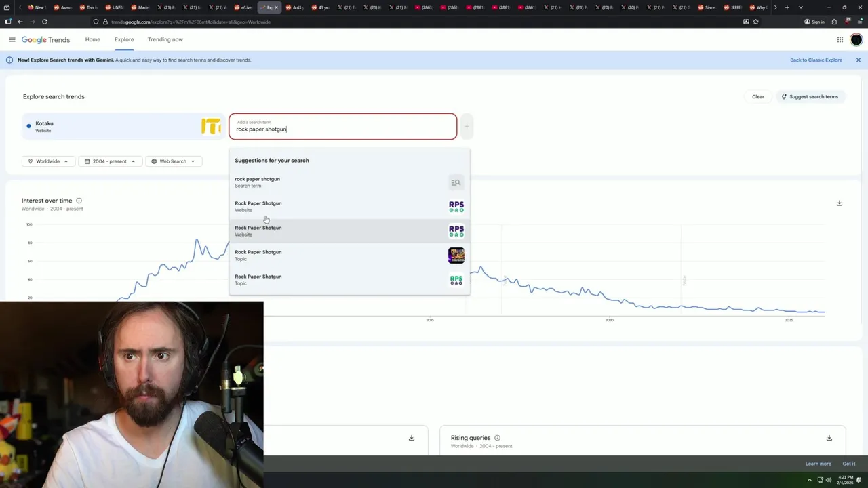Bookmark this page with the star
This screenshot has height=488, width=868.
tap(755, 22)
